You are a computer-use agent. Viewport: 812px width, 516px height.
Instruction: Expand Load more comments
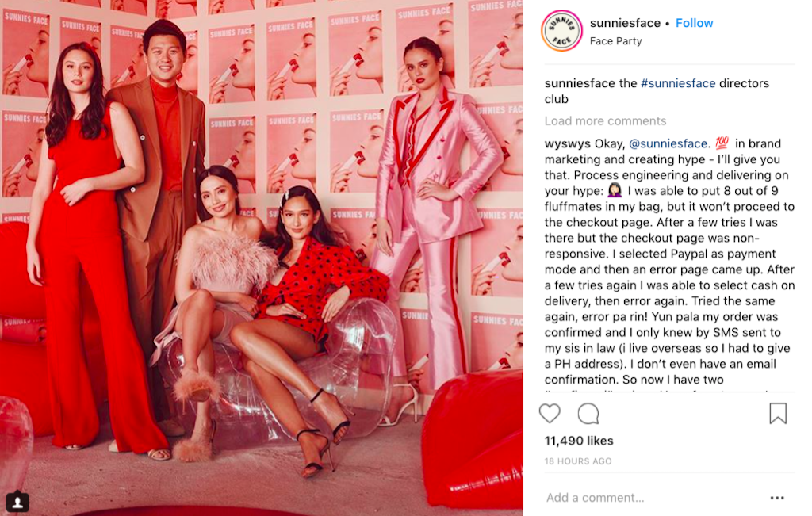(605, 120)
